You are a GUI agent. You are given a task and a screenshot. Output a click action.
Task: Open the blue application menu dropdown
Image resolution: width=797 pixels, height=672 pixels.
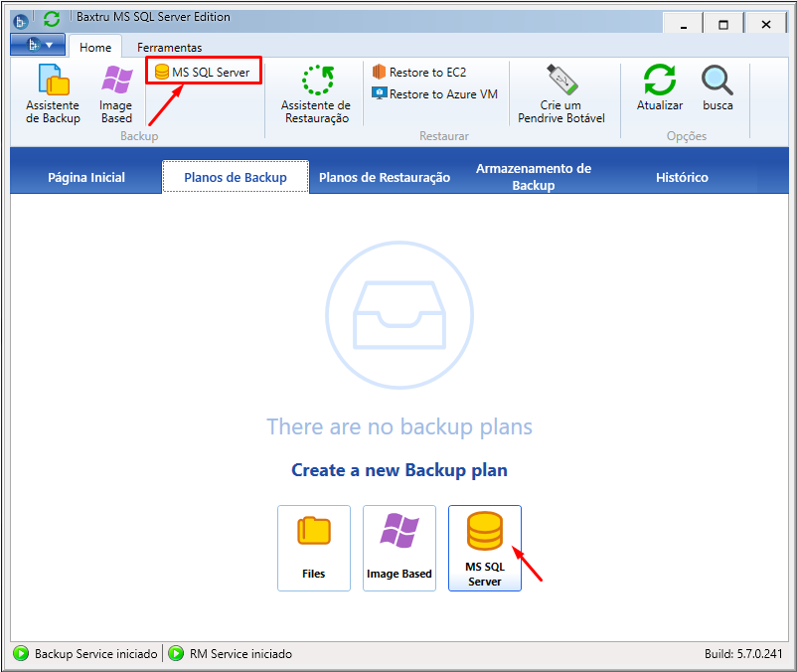(x=38, y=46)
